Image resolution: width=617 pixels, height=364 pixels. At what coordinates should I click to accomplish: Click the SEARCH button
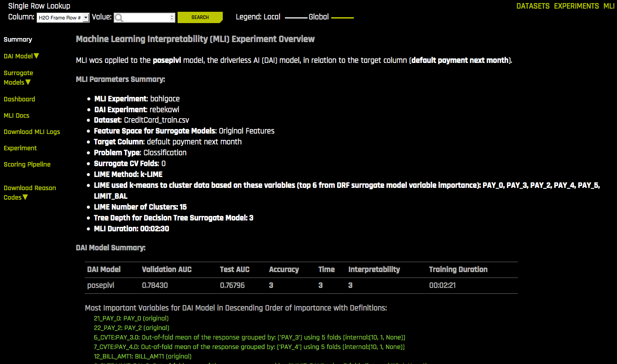click(200, 17)
